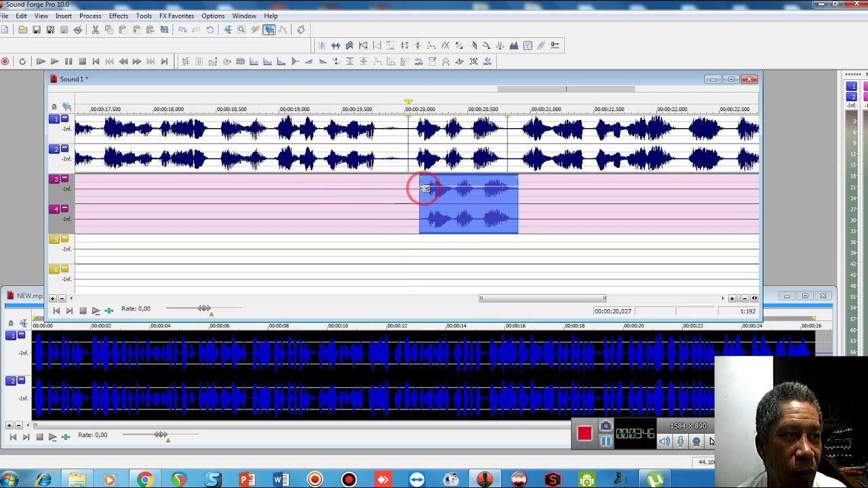This screenshot has width=868, height=488.
Task: Open the FX Favorites menu
Action: pyautogui.click(x=176, y=16)
